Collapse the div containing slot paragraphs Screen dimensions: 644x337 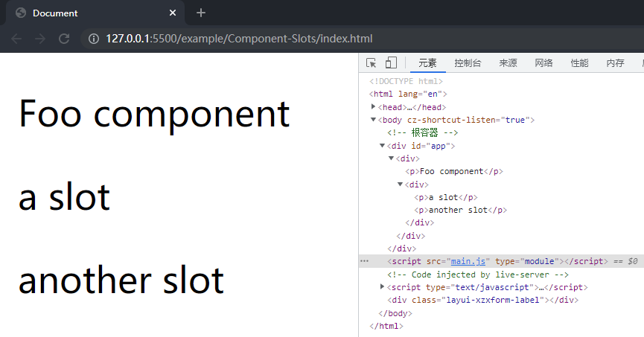click(400, 184)
